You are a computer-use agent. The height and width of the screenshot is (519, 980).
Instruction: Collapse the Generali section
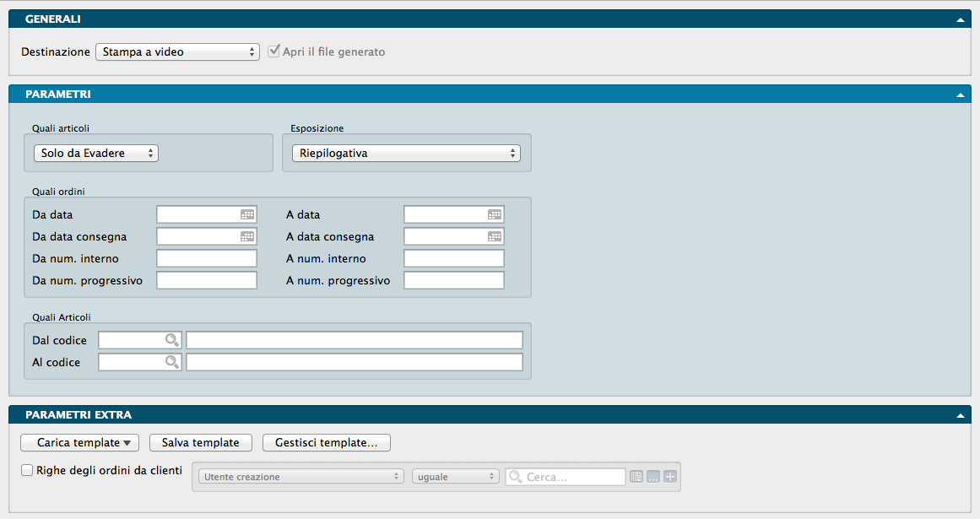(960, 19)
